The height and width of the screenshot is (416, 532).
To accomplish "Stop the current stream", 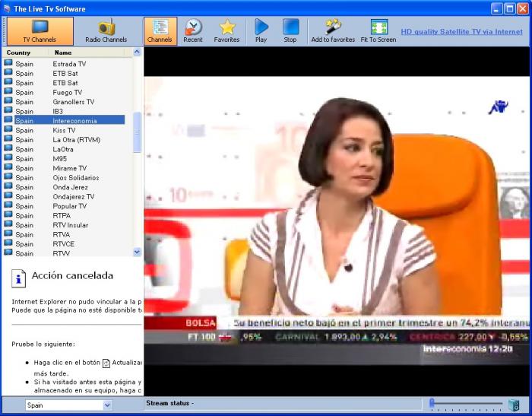I will click(x=290, y=31).
